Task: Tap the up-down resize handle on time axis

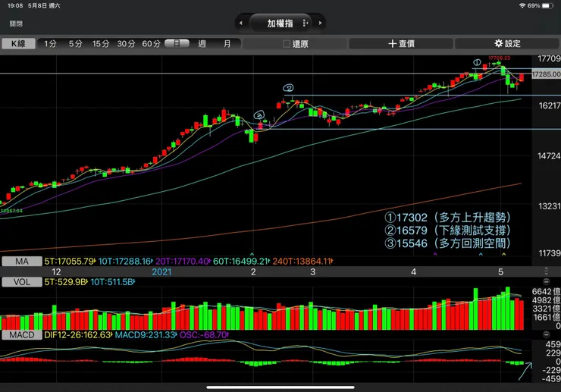Action: (x=547, y=271)
